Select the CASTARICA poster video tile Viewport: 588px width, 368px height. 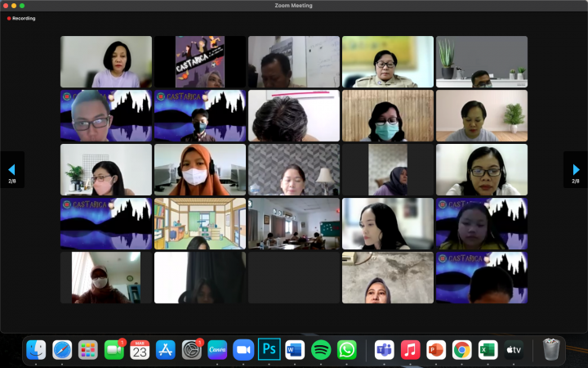pos(200,61)
